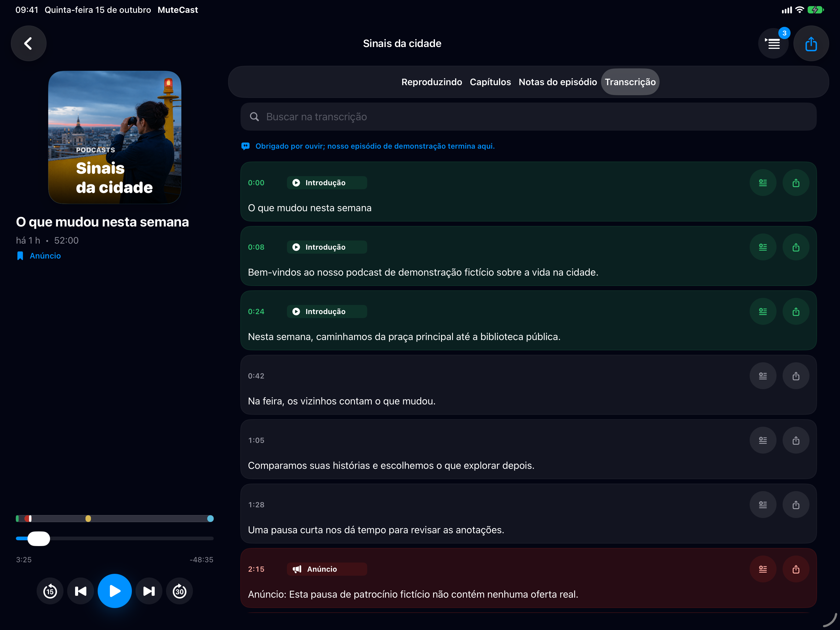Open the playback queue list icon
Screen dimensions: 840x630
[x=773, y=44]
